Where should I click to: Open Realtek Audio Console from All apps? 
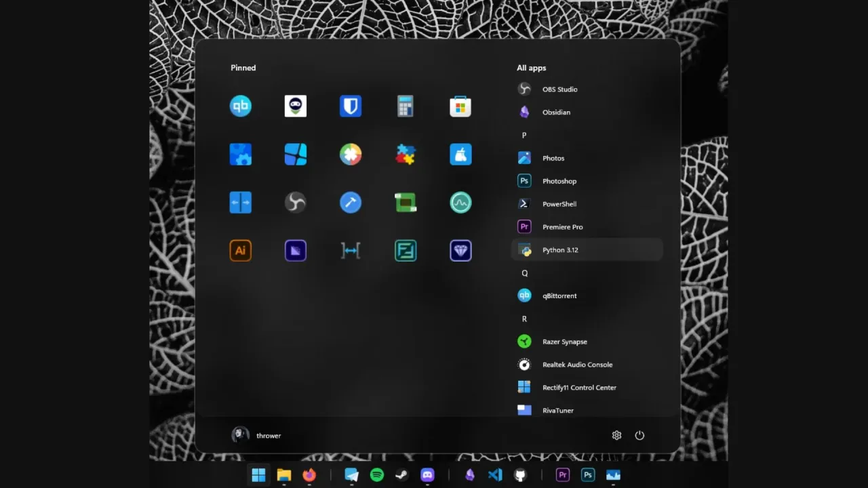pos(576,365)
